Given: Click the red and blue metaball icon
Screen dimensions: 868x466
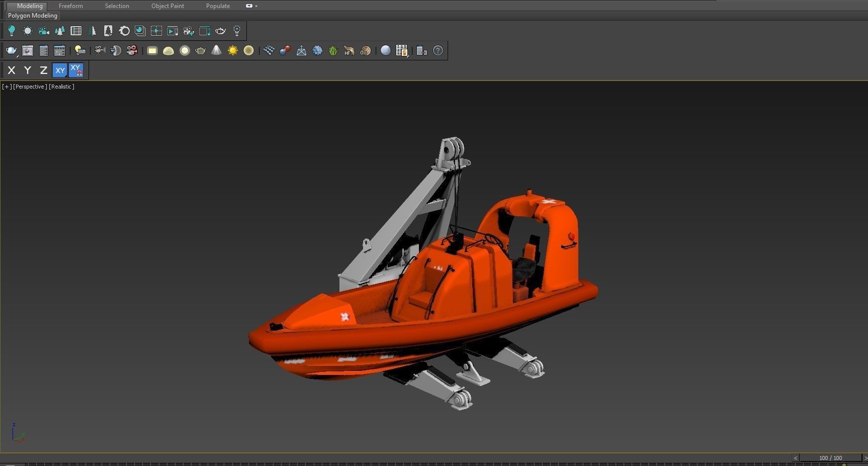Looking at the screenshot, I should 285,50.
